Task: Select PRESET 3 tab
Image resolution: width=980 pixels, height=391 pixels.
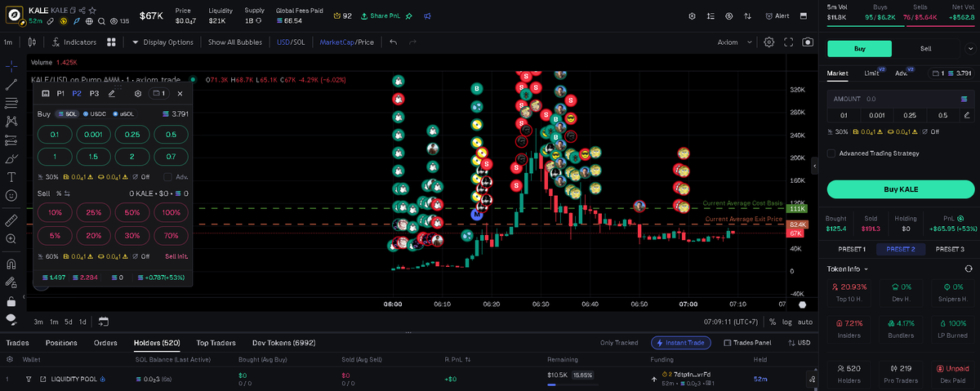Action: [x=950, y=249]
